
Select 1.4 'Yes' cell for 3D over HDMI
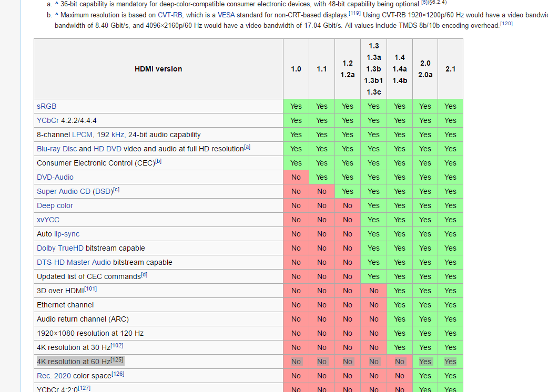pyautogui.click(x=400, y=291)
